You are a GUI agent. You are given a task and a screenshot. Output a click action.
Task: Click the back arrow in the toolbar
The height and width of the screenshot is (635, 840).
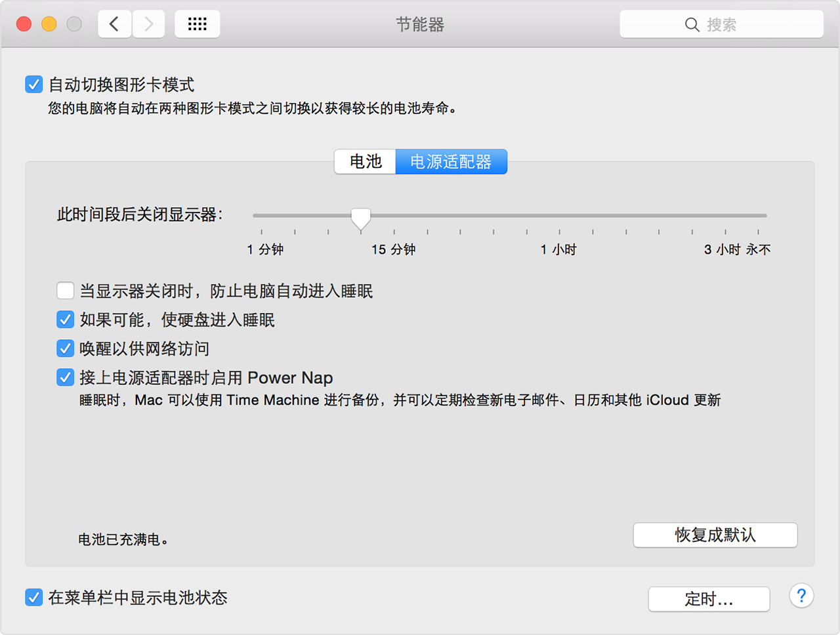pyautogui.click(x=115, y=24)
